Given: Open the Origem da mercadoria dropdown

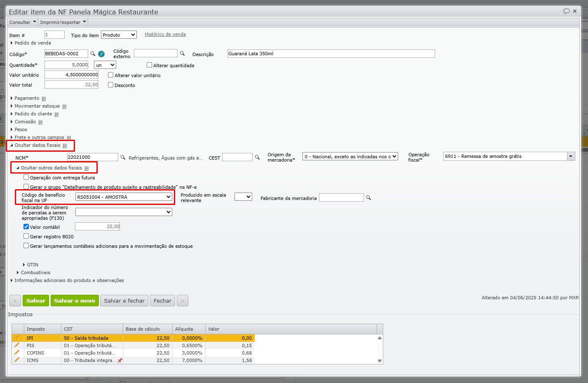Looking at the screenshot, I should click(x=350, y=157).
